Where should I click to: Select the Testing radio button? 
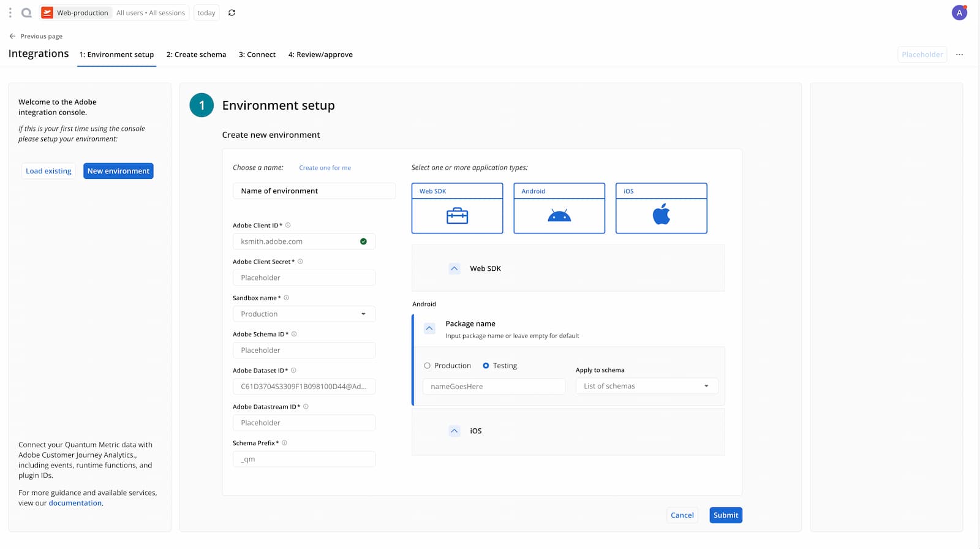coord(486,366)
